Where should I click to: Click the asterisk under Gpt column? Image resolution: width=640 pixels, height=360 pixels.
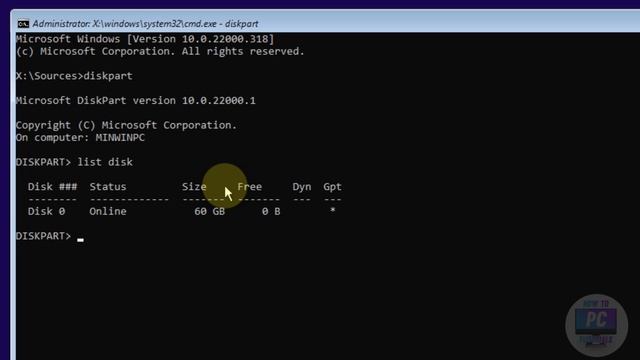(x=333, y=210)
